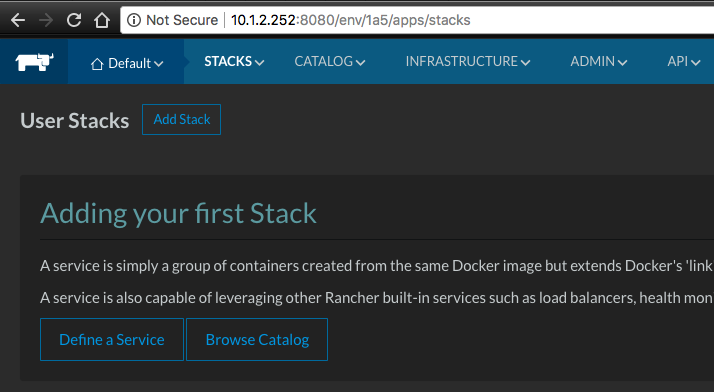Expand the CATALOG menu
714x392 pixels.
coord(330,61)
